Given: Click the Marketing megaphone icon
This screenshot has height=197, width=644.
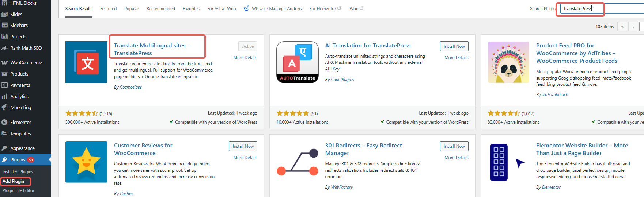Looking at the screenshot, I should 4,108.
